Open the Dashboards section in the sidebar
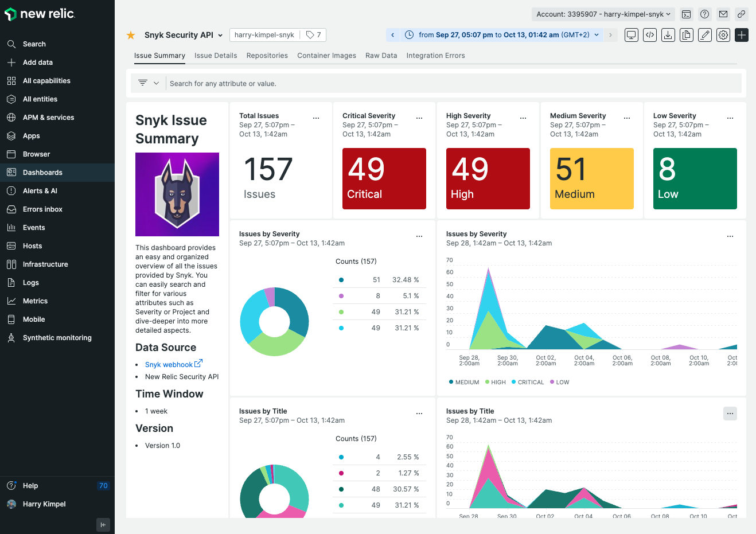 click(42, 172)
